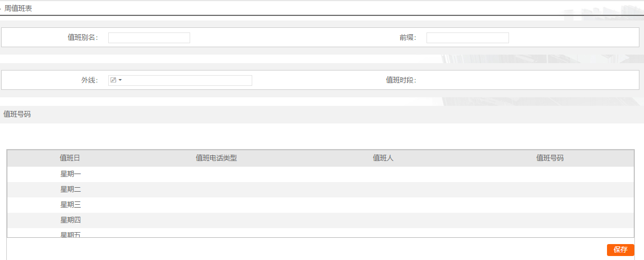
Task: Click the edit pencil icon in 外线 field
Action: 113,80
